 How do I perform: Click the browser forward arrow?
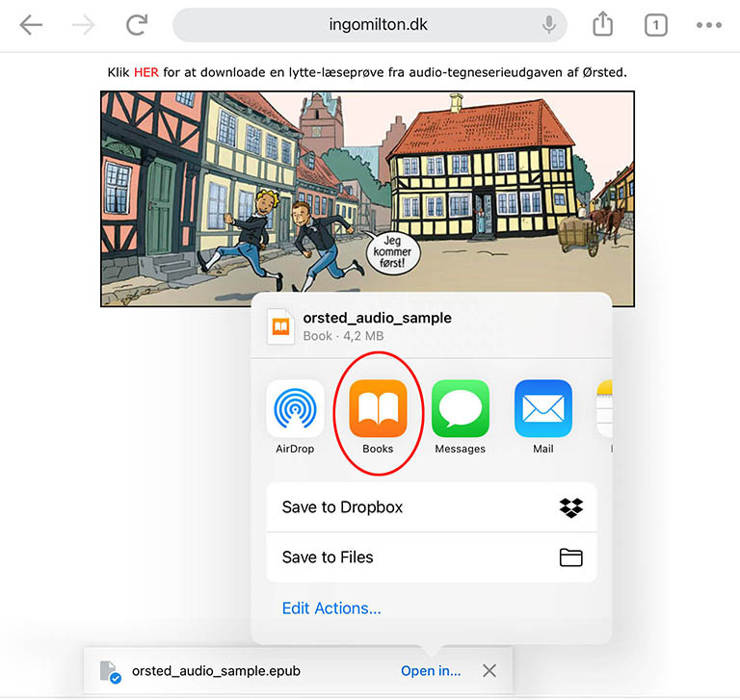click(x=84, y=25)
